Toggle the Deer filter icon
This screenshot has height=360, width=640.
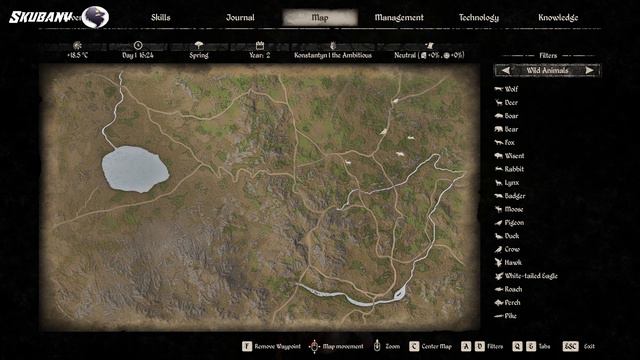pyautogui.click(x=498, y=102)
